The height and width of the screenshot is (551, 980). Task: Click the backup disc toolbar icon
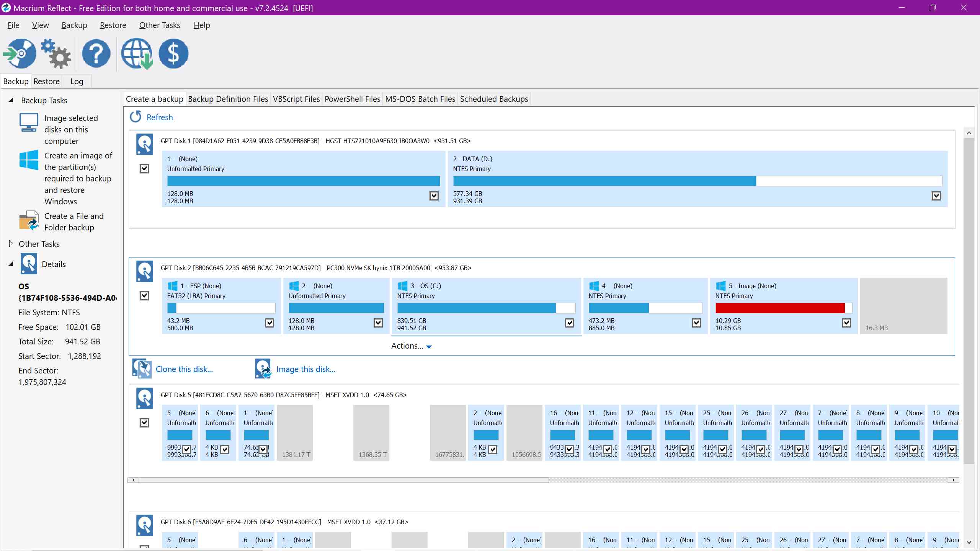click(20, 54)
